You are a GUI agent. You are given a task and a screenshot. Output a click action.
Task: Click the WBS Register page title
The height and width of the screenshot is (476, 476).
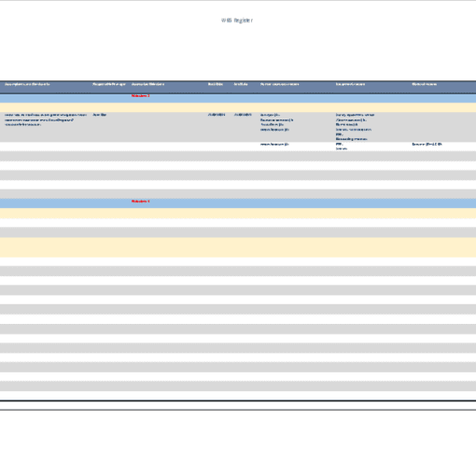coord(237,21)
